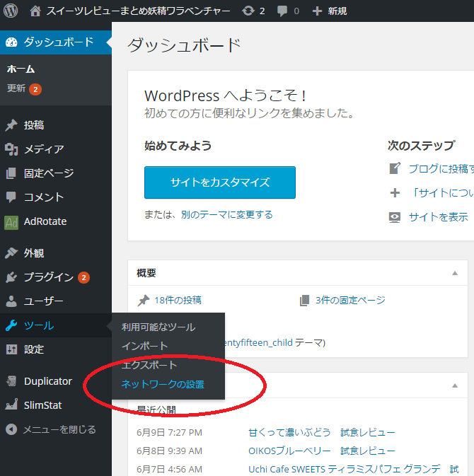Click the orange 2 badge beside 更新
The image size is (474, 476).
pos(35,90)
